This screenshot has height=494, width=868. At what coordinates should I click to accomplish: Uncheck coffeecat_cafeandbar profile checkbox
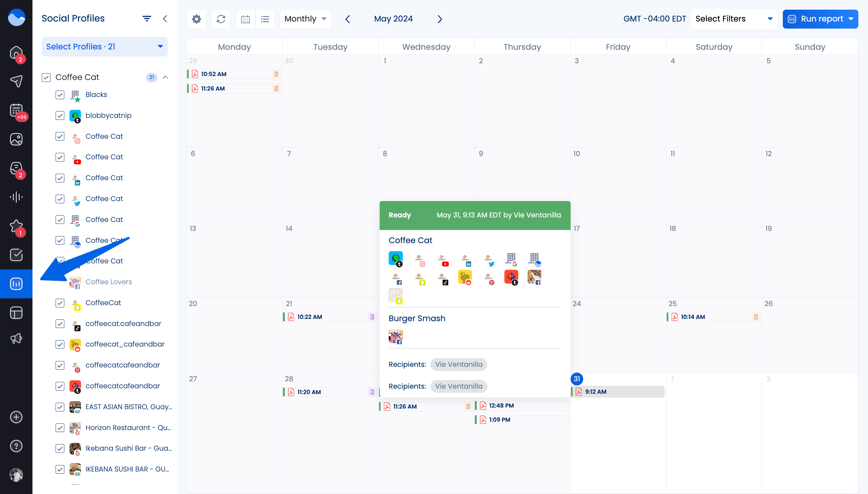[60, 344]
